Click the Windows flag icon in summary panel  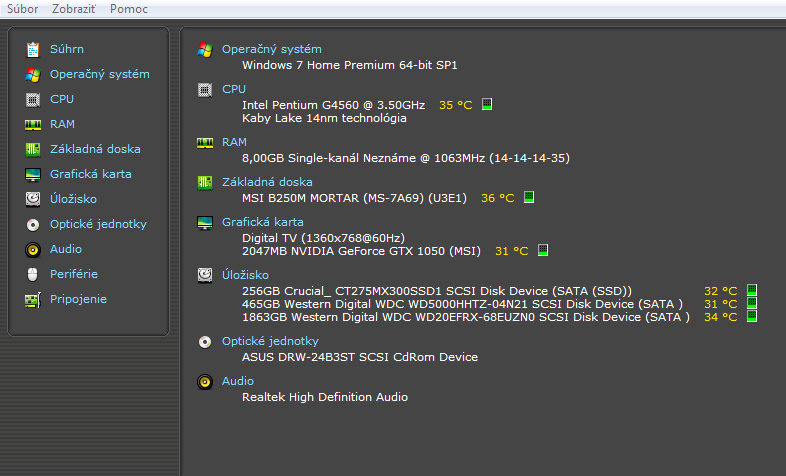[205, 50]
